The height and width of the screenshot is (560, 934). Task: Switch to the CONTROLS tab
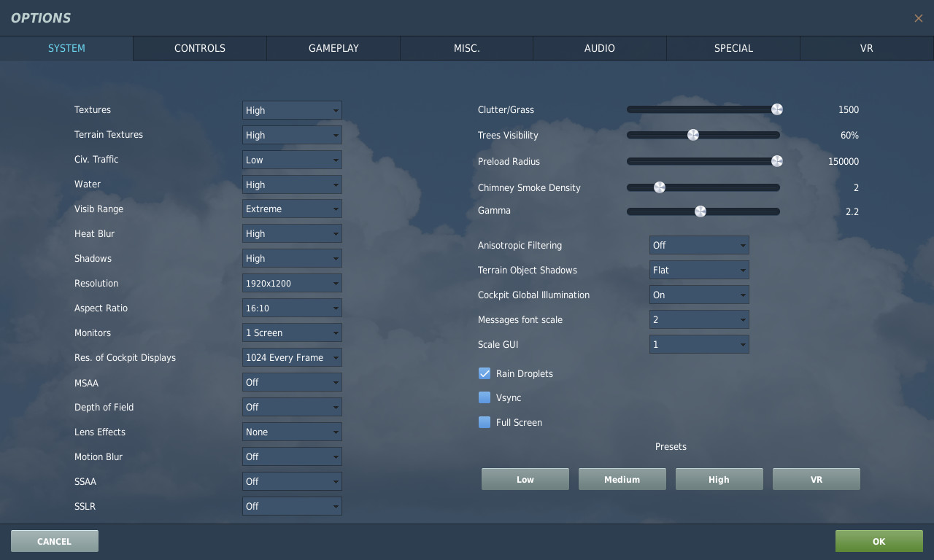200,48
